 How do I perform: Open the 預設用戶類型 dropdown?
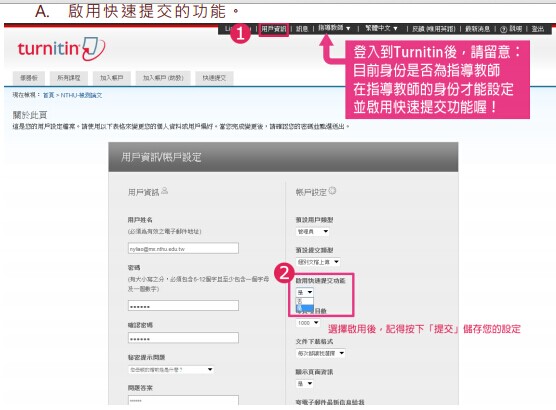312,232
